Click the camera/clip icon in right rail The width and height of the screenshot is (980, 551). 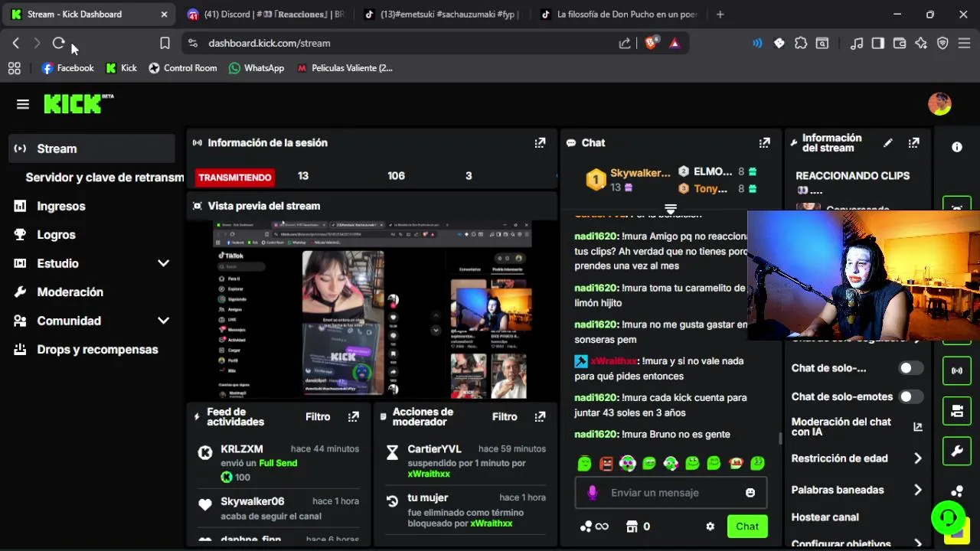click(957, 411)
